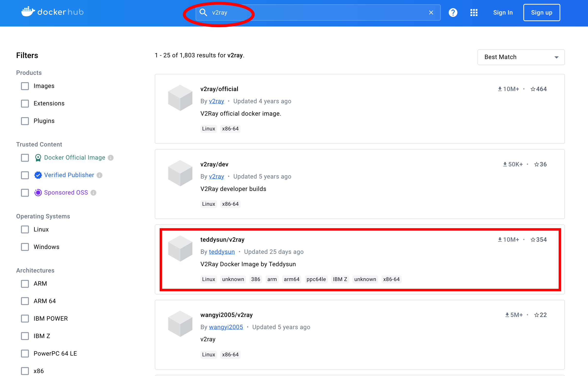Check the ARM 64 filter
The height and width of the screenshot is (376, 588).
pyautogui.click(x=25, y=301)
